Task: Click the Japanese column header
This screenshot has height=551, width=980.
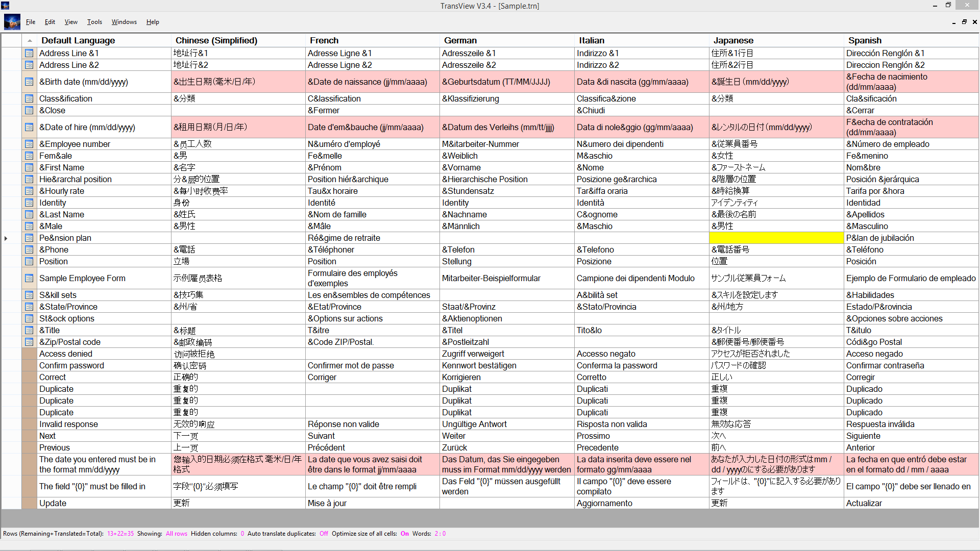Action: click(733, 40)
